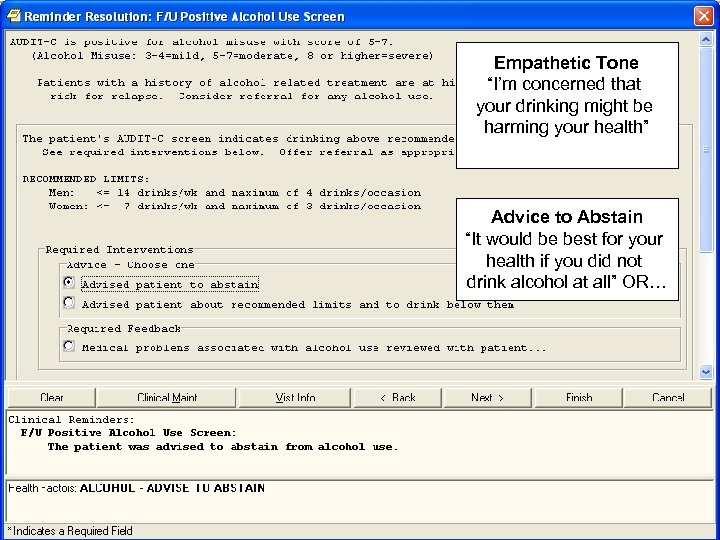Select 'Medical problems associated with alcohol use' option
This screenshot has width=720, height=540.
click(69, 346)
